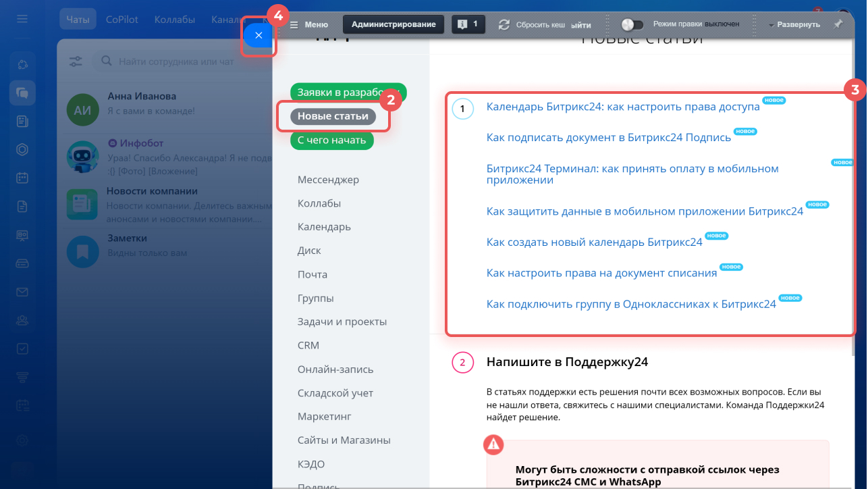Open Как создать новый календарь Битрикс24
The width and height of the screenshot is (868, 489).
[x=595, y=242]
